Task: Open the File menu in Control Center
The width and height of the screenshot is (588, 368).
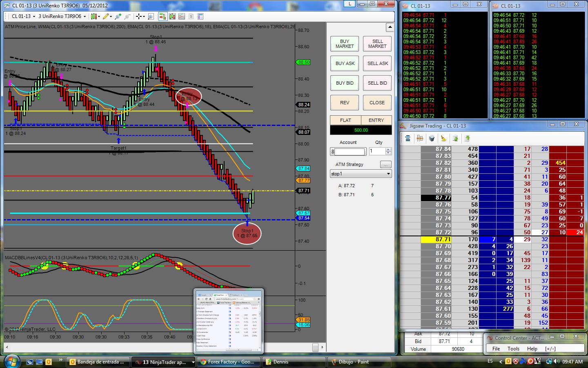Action: [x=496, y=349]
